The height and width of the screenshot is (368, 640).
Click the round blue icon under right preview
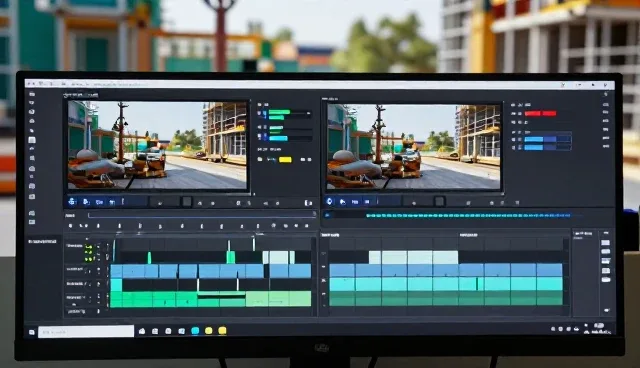(329, 201)
